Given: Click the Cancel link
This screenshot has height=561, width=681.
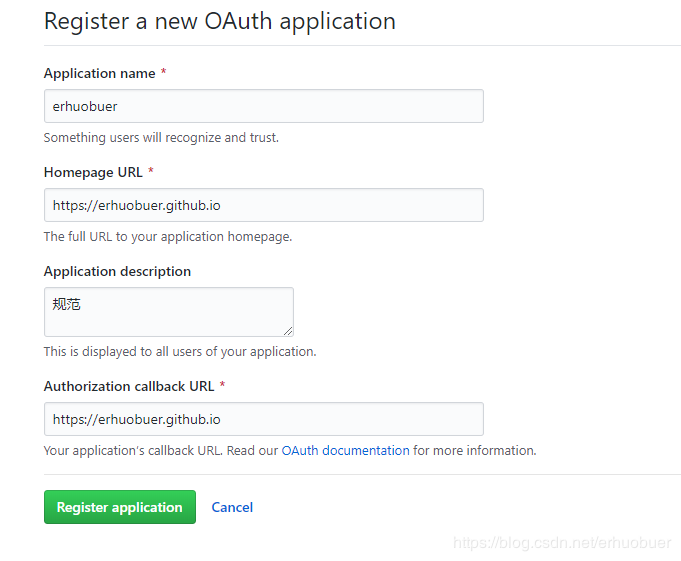Looking at the screenshot, I should pos(232,507).
